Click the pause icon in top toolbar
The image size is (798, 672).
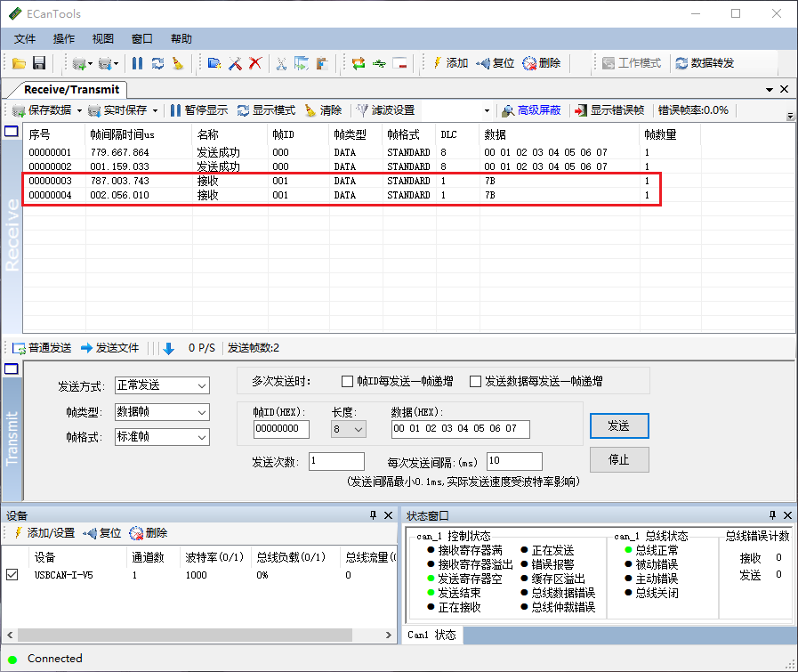tap(137, 63)
